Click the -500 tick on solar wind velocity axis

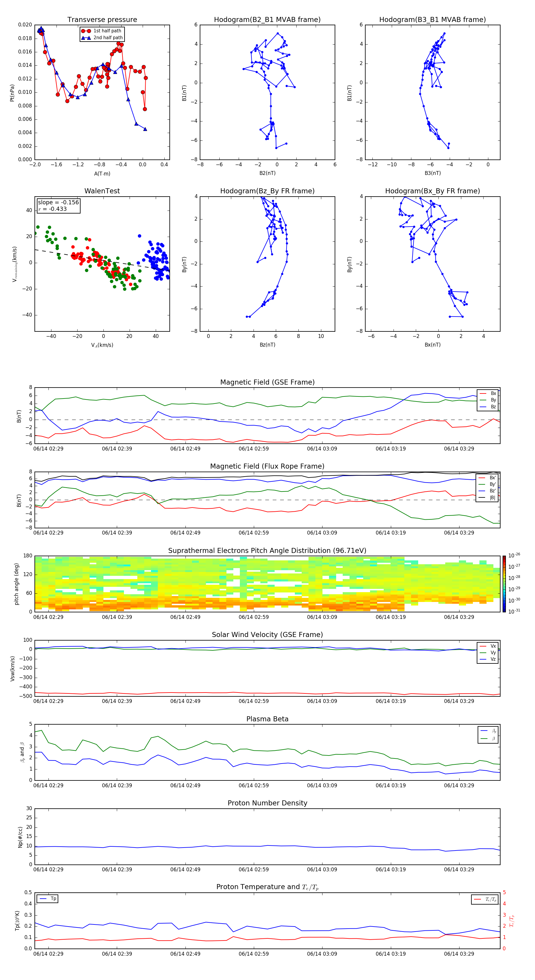[26, 697]
